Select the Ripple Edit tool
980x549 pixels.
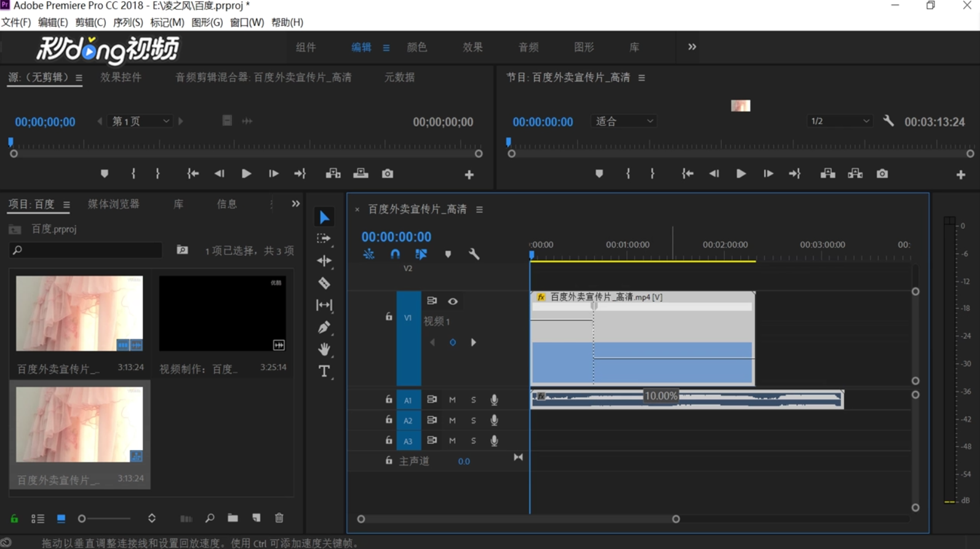324,261
